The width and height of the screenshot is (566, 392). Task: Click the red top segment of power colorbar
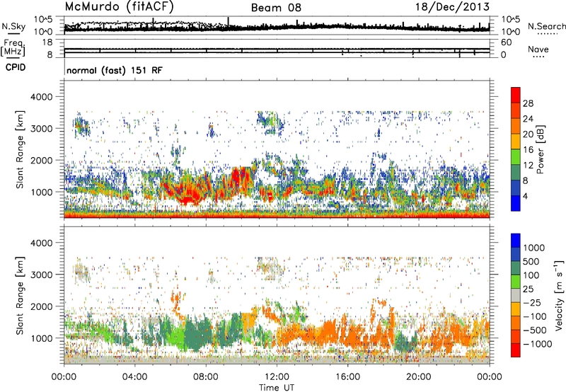pos(516,95)
